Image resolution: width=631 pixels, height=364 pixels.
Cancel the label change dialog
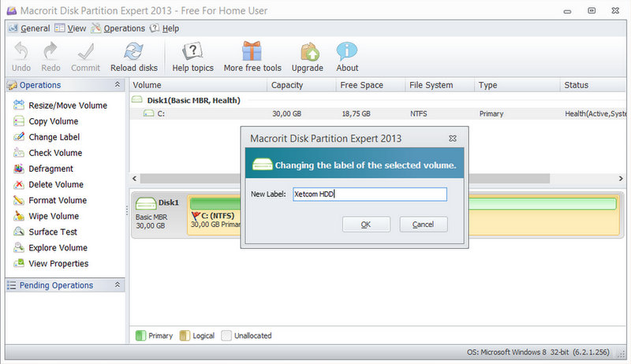pyautogui.click(x=424, y=225)
